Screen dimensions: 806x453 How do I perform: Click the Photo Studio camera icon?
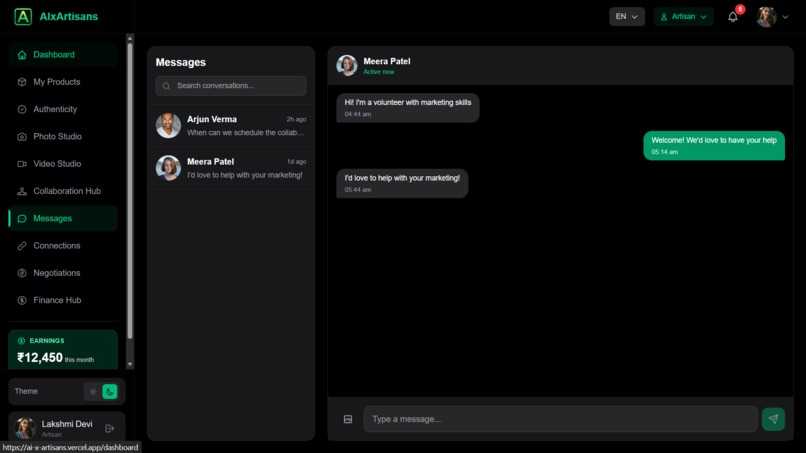[22, 136]
